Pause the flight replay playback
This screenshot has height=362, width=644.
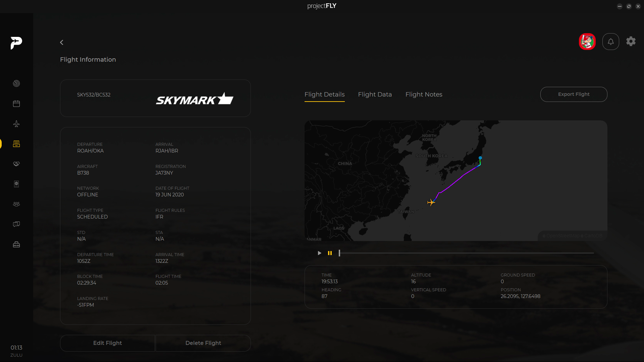click(x=330, y=253)
